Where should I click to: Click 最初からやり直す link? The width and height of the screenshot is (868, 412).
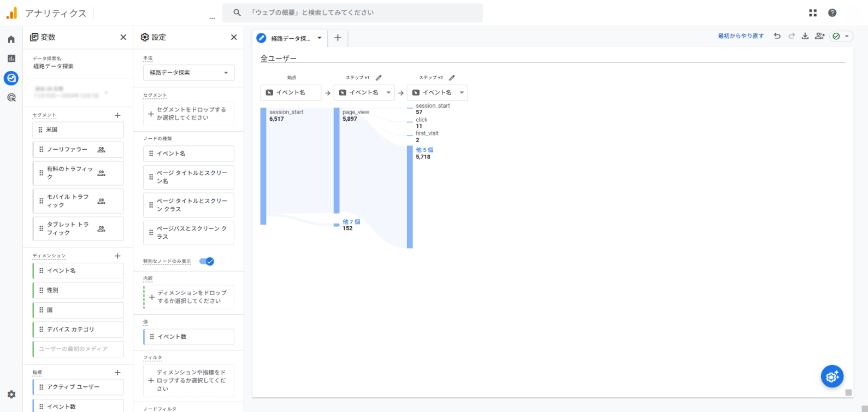741,36
